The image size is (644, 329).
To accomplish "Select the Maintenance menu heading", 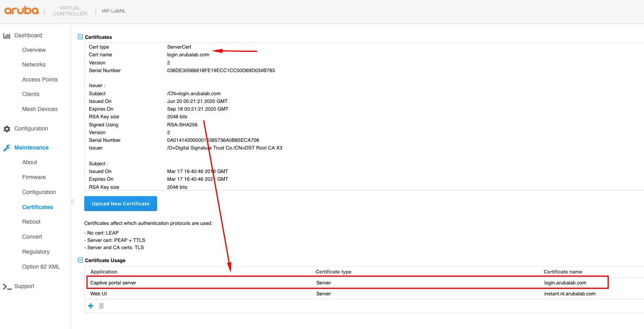I will click(32, 147).
